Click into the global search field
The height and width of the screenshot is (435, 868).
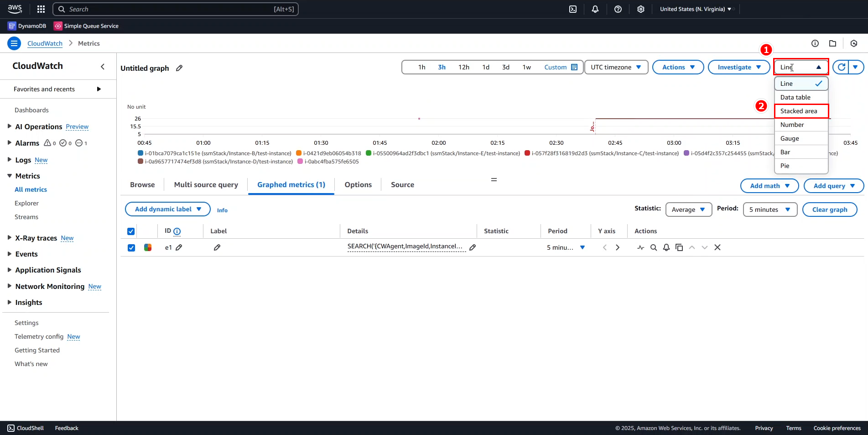click(x=175, y=9)
